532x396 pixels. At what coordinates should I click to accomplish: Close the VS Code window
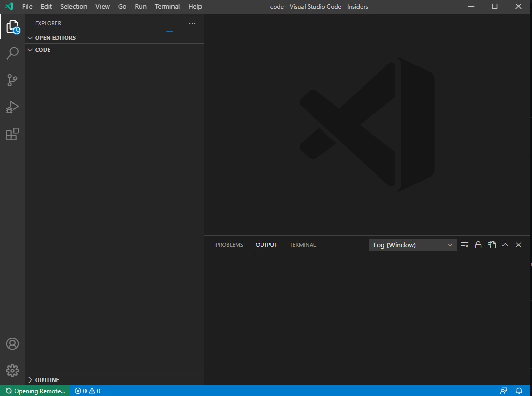(x=519, y=6)
